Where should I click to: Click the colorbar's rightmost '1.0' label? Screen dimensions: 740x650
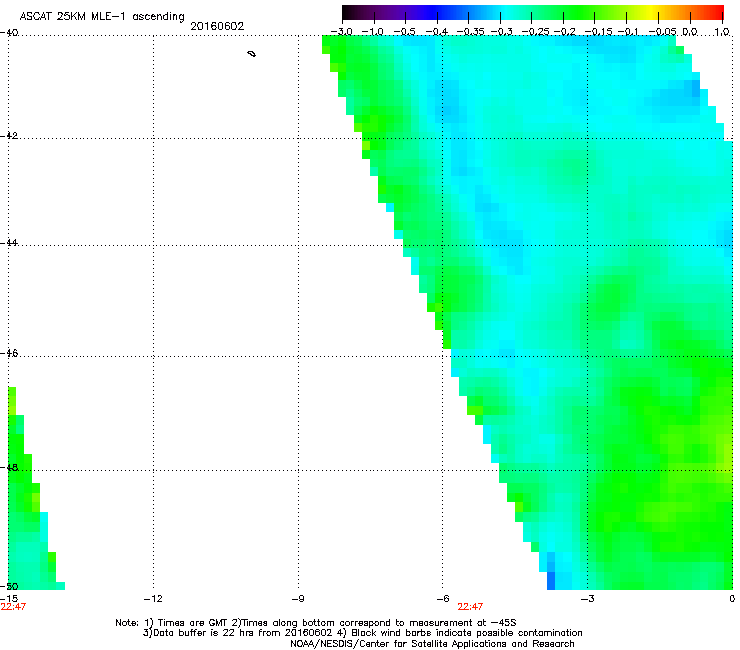tap(722, 32)
